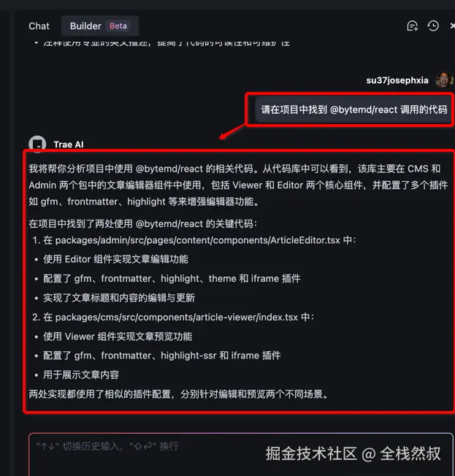Click the Trae AI avatar icon
455x476 pixels.
pos(37,144)
